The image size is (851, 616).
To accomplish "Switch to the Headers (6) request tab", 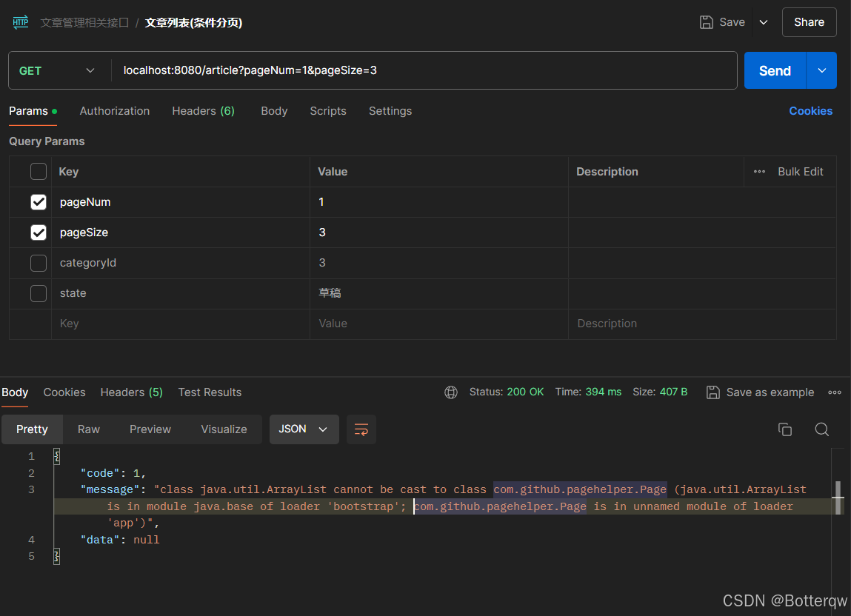I will pos(203,111).
